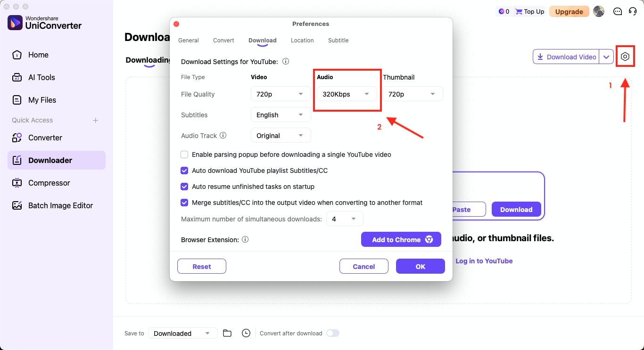Image resolution: width=644 pixels, height=350 pixels.
Task: Open the Save to Downloaded dropdown
Action: [183, 333]
